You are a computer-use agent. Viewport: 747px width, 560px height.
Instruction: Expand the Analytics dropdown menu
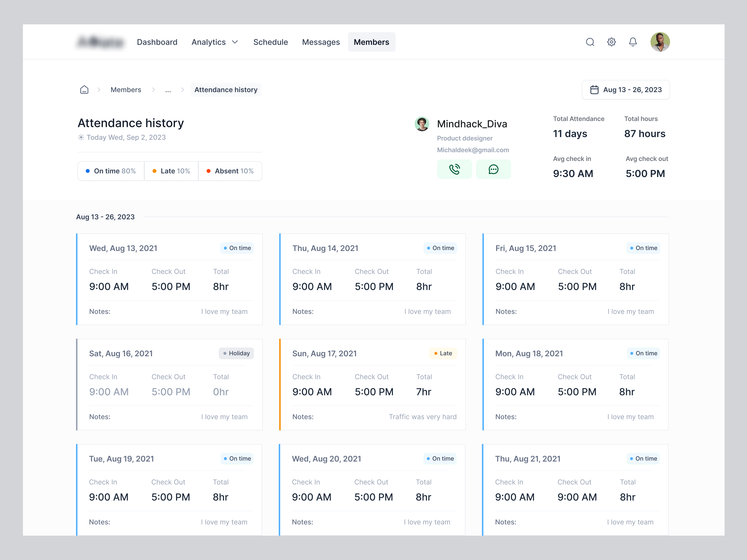pos(215,42)
